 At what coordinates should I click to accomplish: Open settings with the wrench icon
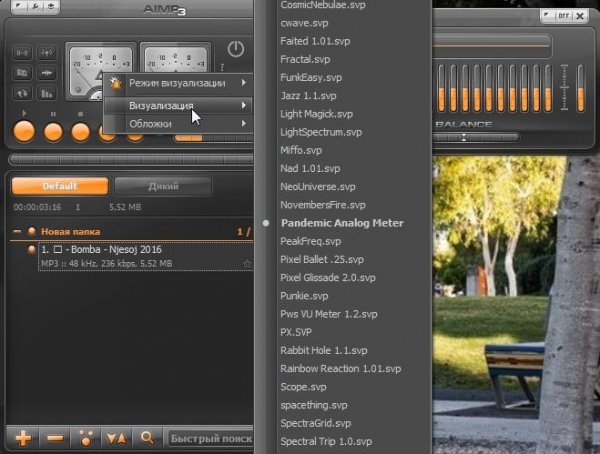[35, 6]
